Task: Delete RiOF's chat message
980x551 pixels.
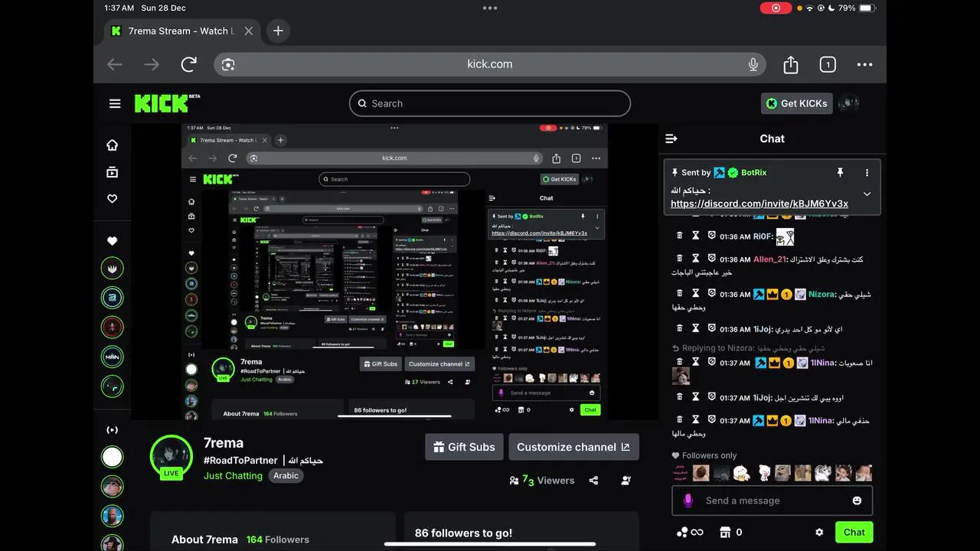Action: coord(679,236)
